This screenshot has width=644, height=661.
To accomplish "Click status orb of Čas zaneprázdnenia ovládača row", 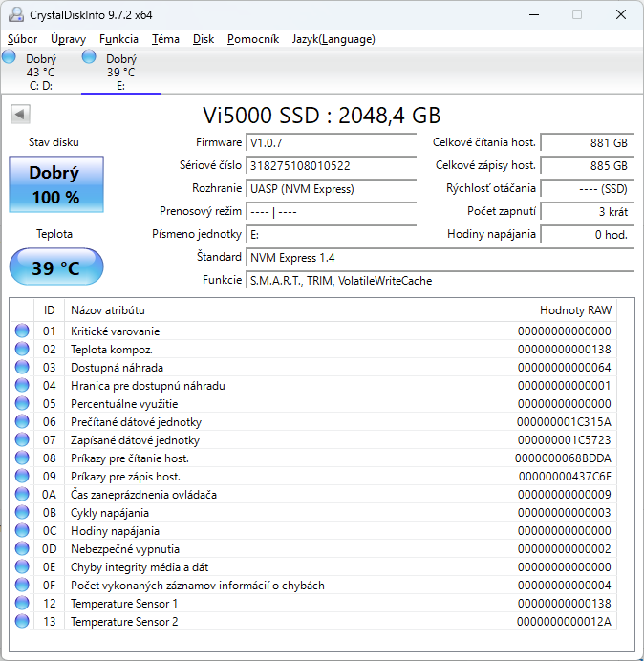I will [x=22, y=494].
